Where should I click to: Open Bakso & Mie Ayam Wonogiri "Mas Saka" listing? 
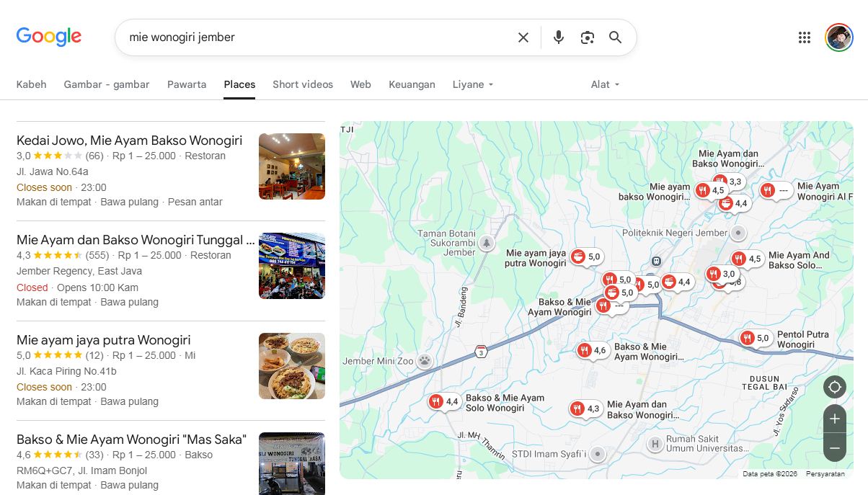(x=131, y=440)
